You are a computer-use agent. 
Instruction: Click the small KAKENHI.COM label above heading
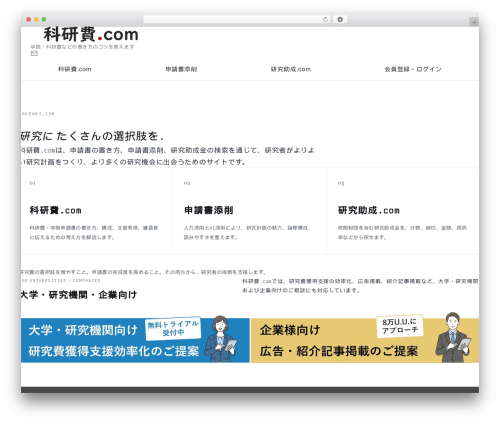click(x=38, y=114)
